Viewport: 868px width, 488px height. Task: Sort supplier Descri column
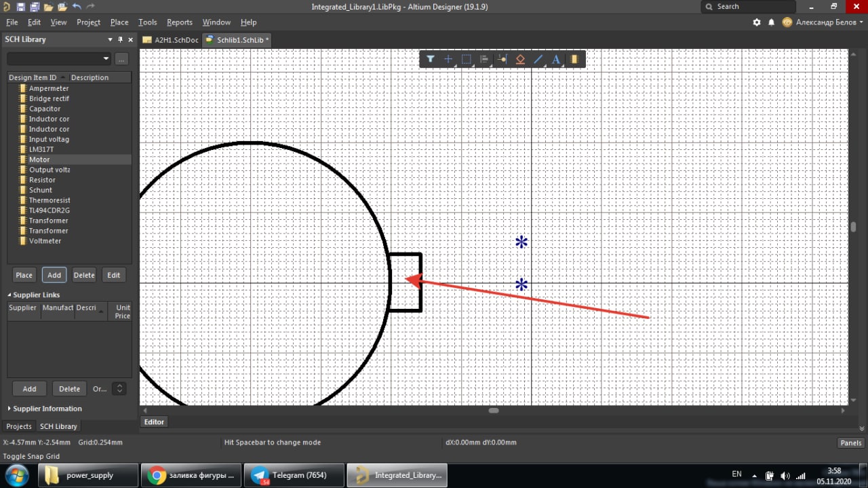[91, 312]
